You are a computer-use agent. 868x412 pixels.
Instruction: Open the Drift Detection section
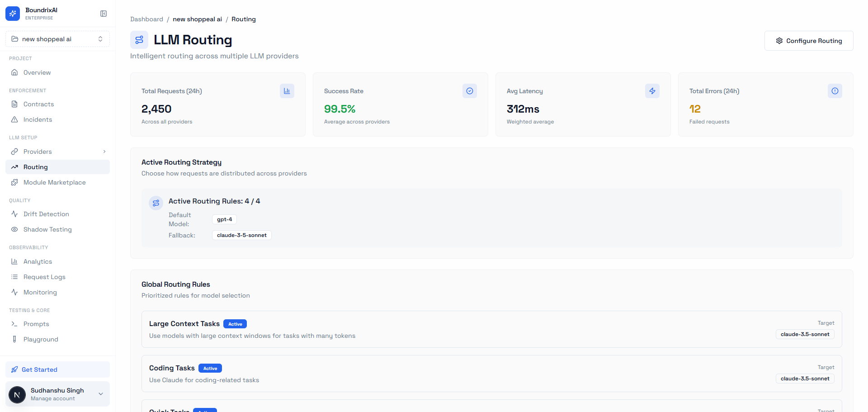pos(46,213)
